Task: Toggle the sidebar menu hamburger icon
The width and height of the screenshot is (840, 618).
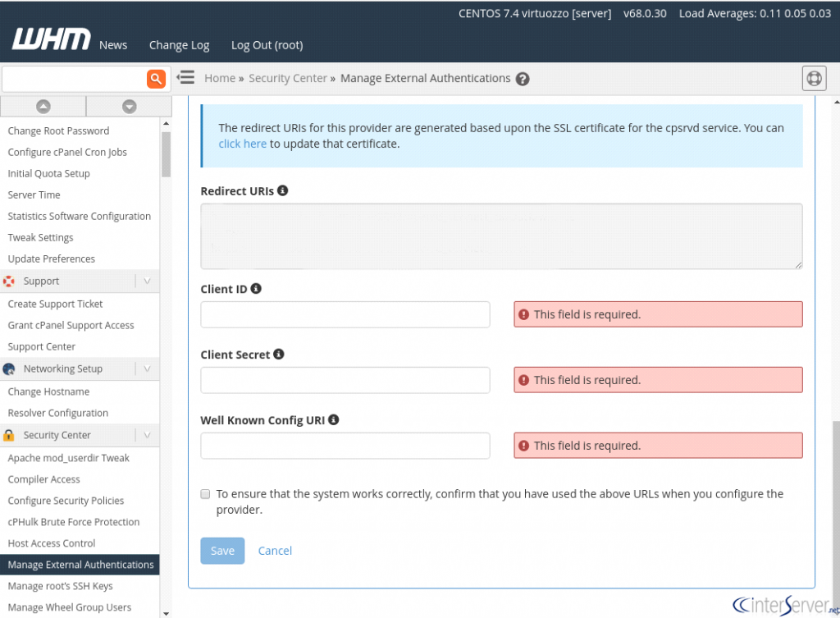Action: coord(186,78)
